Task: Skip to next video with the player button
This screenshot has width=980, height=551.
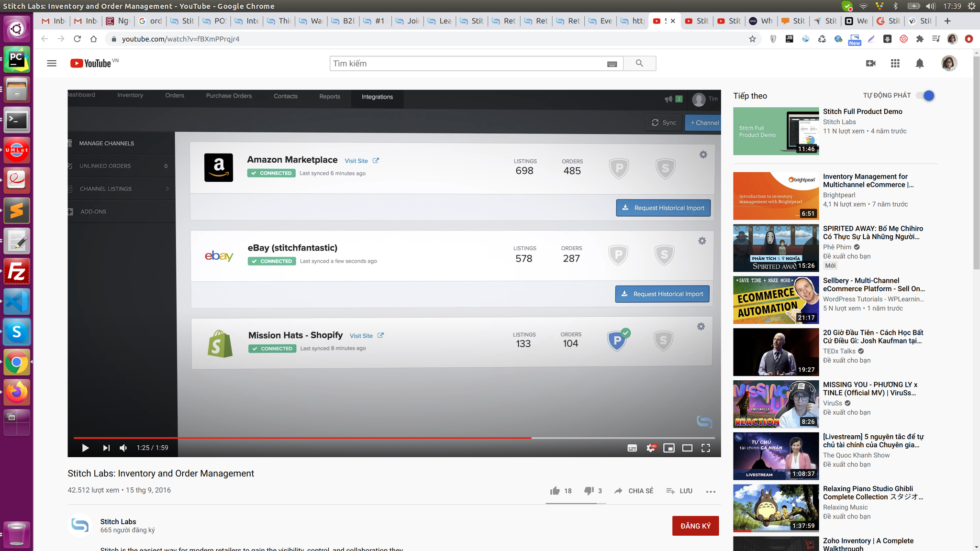Action: tap(106, 448)
